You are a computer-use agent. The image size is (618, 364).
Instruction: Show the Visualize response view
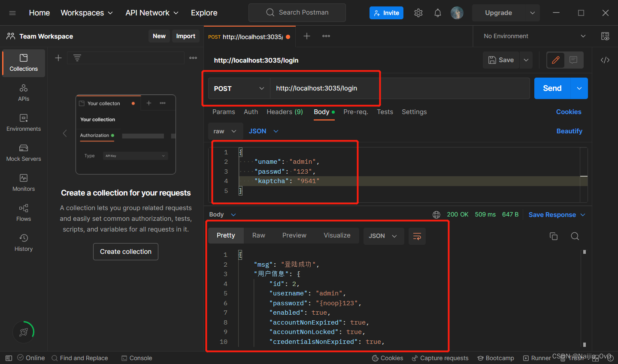tap(337, 235)
